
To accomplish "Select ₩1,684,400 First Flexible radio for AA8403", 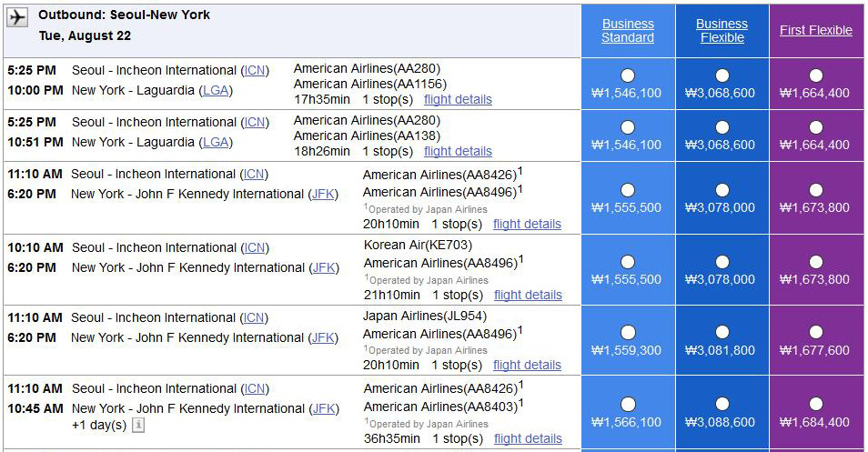I will [x=816, y=405].
